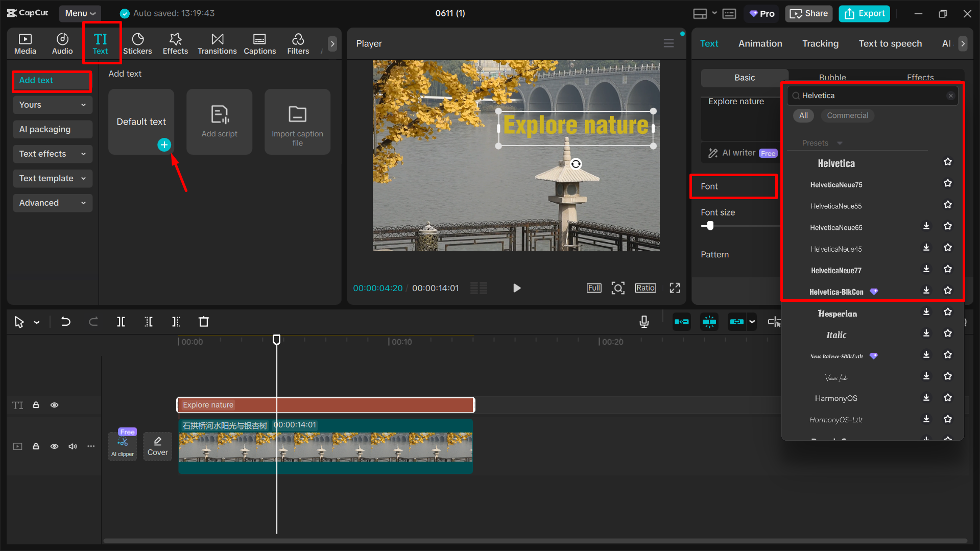Hide the Explore nature text track
Image resolution: width=980 pixels, height=551 pixels.
coord(54,404)
